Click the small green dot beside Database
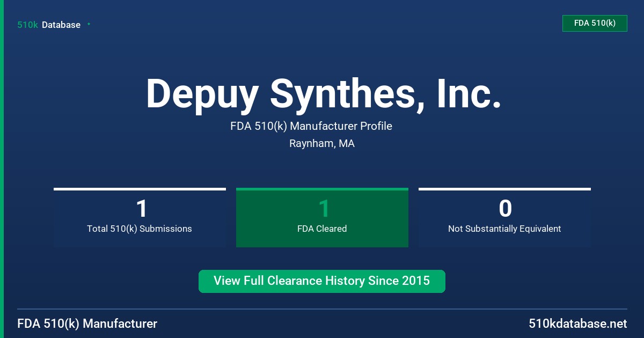The height and width of the screenshot is (338, 644). pyautogui.click(x=89, y=24)
